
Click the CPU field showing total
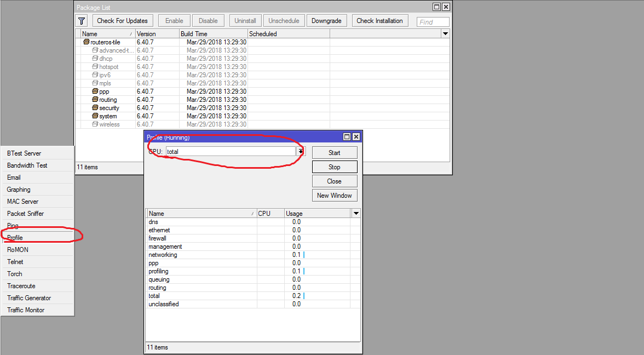click(231, 152)
